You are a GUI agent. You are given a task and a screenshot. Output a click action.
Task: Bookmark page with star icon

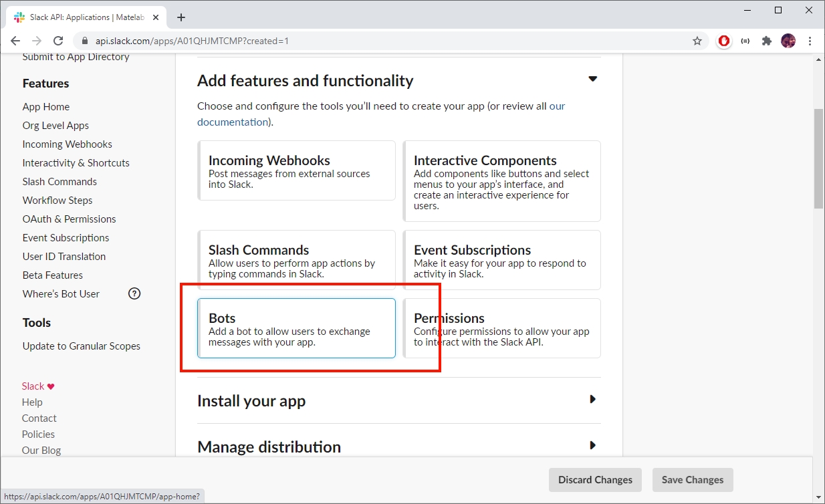(x=697, y=41)
